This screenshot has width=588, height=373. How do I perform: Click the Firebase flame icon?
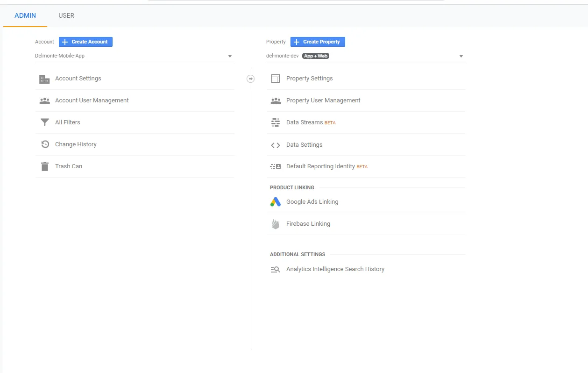276,224
